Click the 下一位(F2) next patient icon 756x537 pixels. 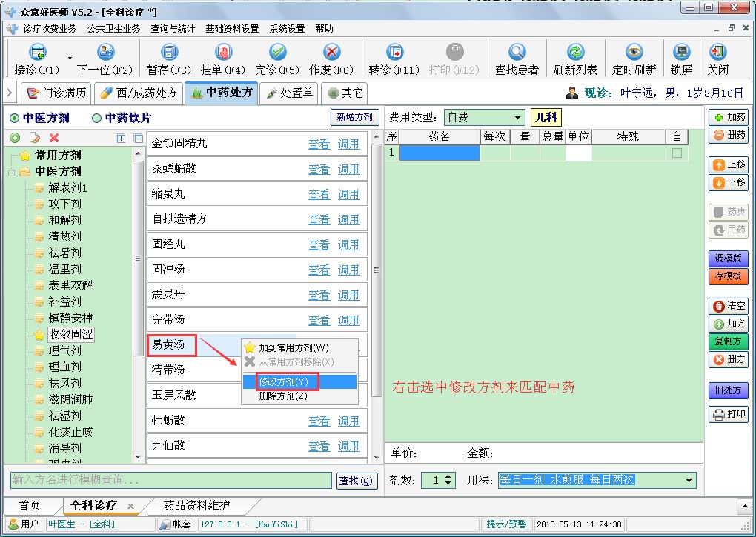(x=105, y=52)
